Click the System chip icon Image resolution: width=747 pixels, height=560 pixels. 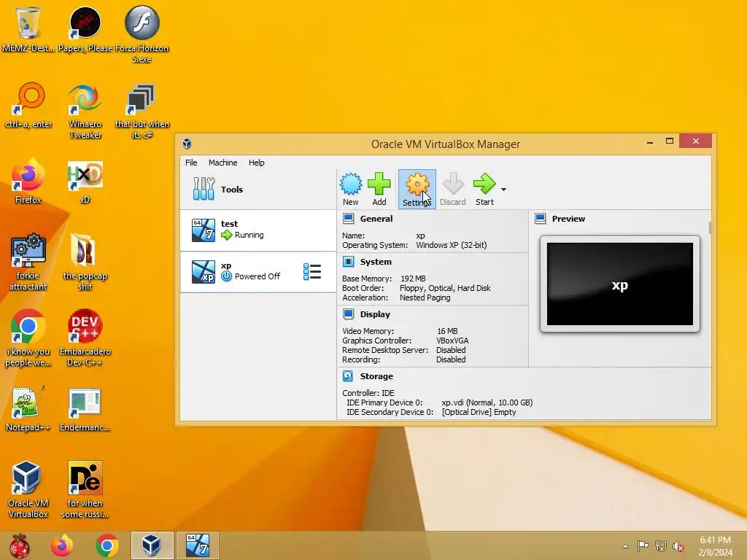pyautogui.click(x=348, y=262)
